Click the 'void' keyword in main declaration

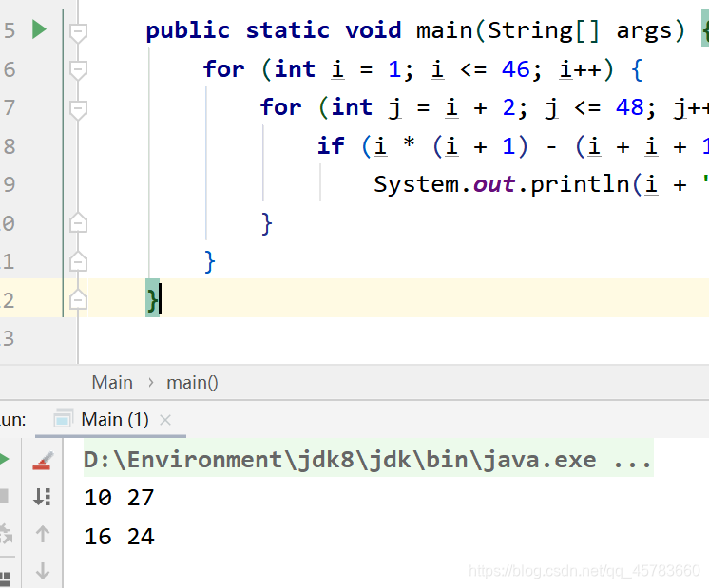pos(374,30)
